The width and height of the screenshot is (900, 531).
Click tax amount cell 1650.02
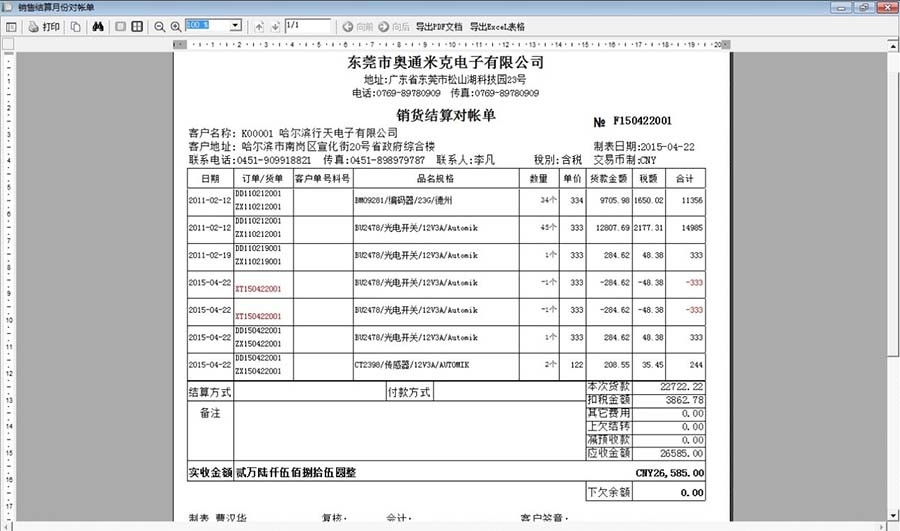pyautogui.click(x=649, y=200)
